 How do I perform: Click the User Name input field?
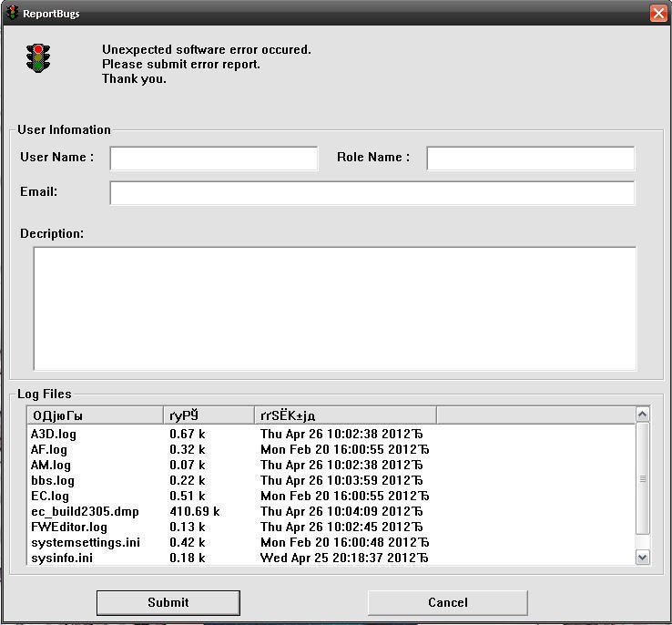(213, 159)
